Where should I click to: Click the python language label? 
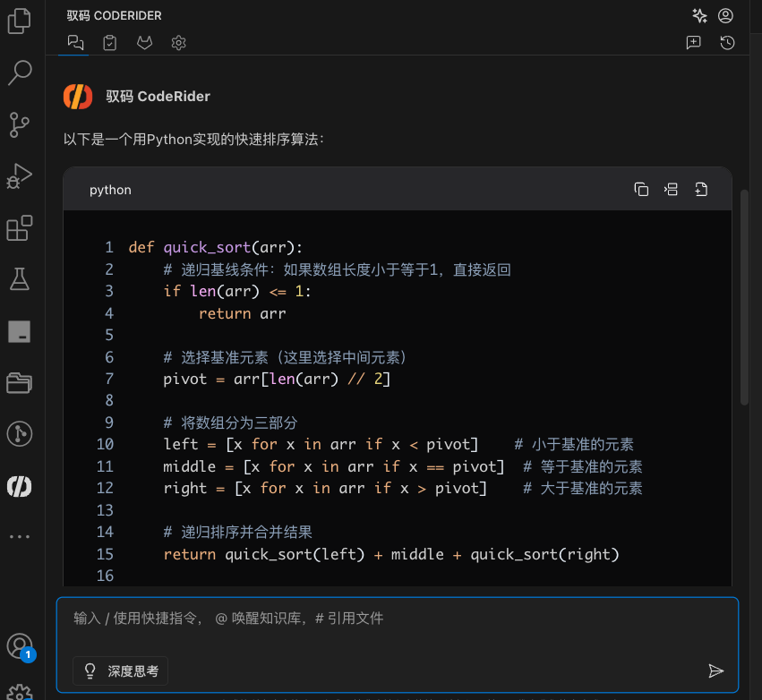110,190
